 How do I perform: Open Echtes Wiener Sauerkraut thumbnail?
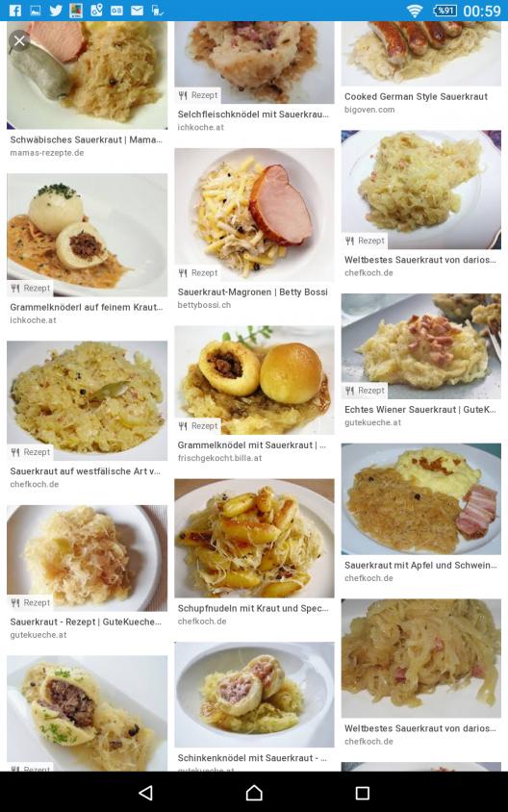pyautogui.click(x=421, y=346)
